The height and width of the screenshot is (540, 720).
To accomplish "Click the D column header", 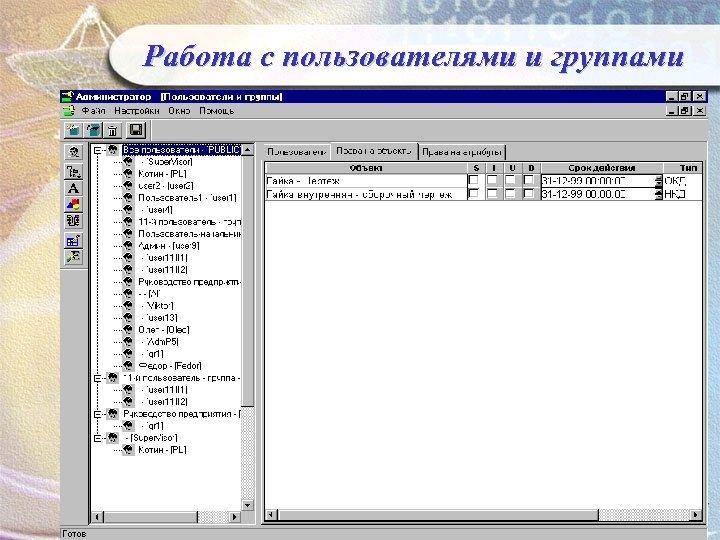I will (x=531, y=168).
